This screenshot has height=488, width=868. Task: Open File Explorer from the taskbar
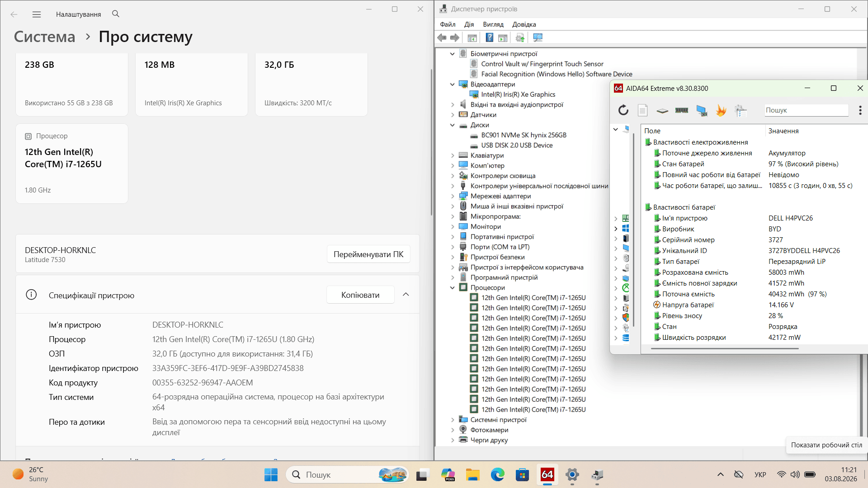point(472,474)
